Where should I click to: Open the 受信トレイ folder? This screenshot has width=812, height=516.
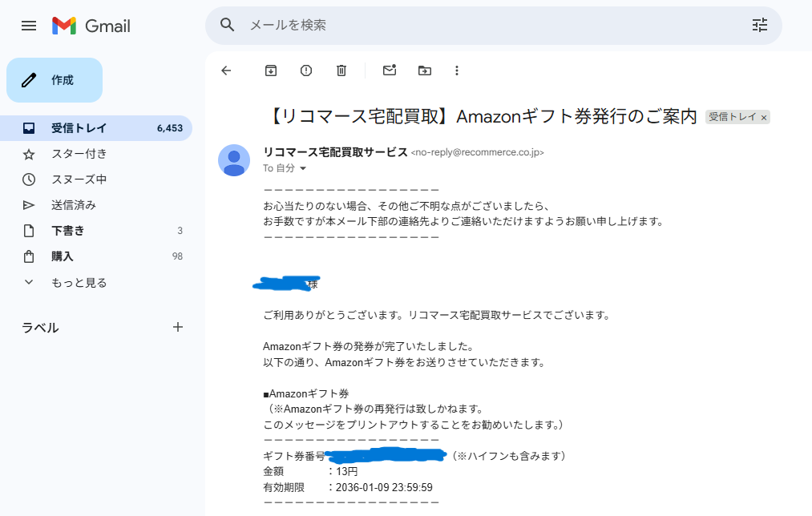coord(79,128)
